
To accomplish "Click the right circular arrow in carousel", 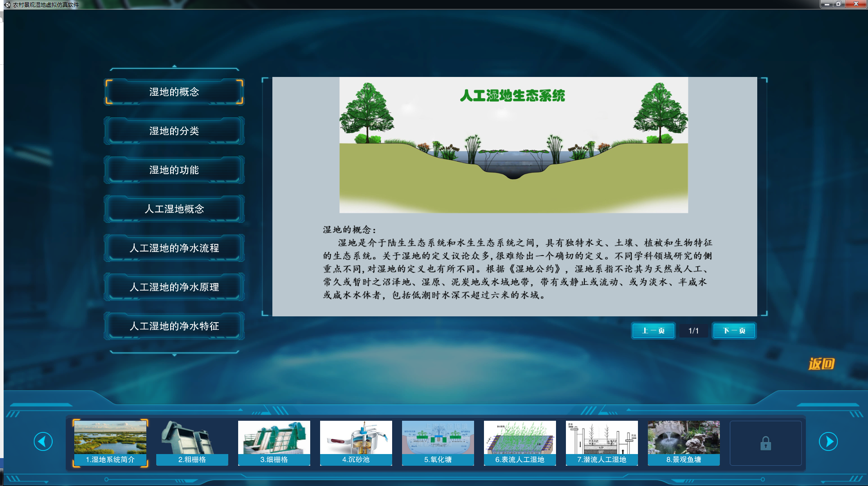I will [x=828, y=441].
